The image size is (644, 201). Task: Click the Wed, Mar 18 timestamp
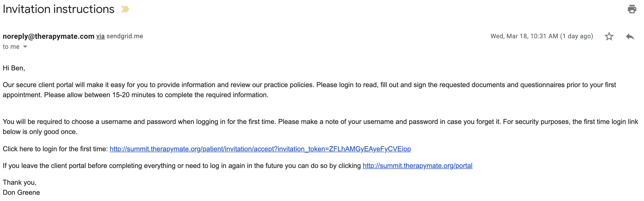click(542, 36)
